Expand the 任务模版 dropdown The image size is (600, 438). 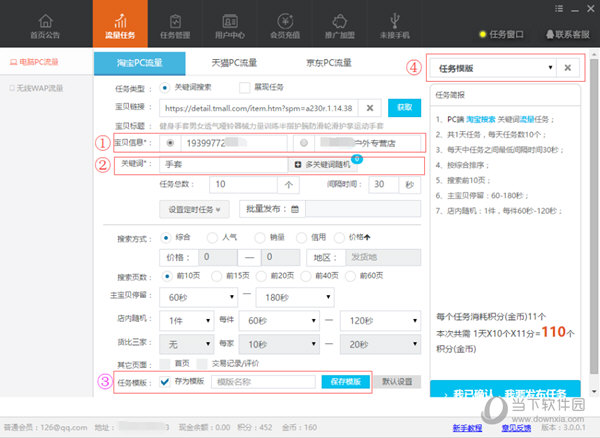click(x=550, y=68)
